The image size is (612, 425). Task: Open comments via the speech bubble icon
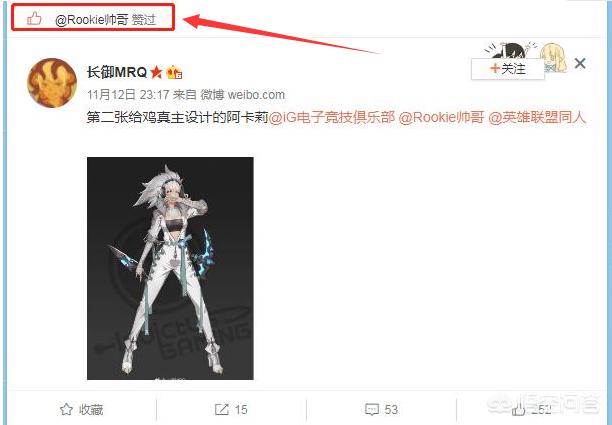(x=372, y=409)
